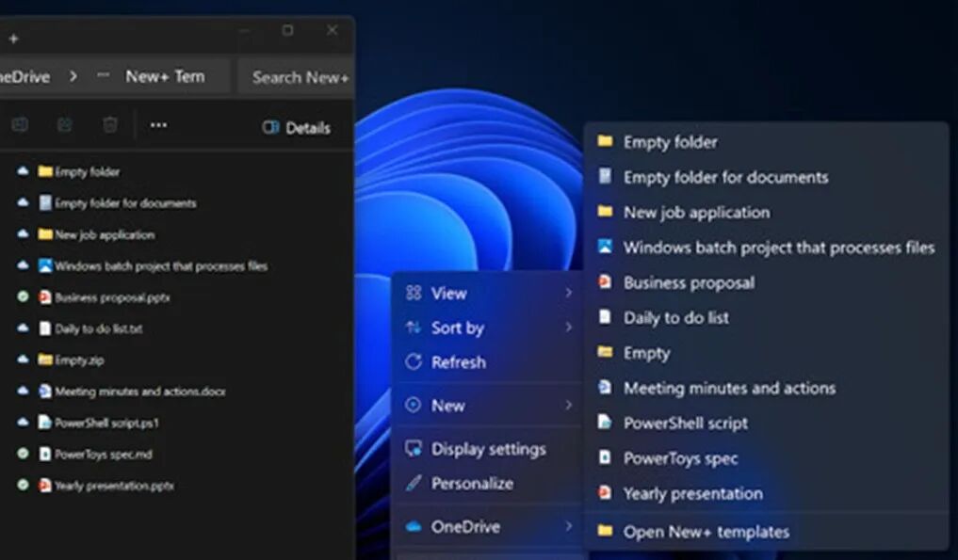Choose Display settings from context menu
Screen dimensions: 958x560
point(489,449)
